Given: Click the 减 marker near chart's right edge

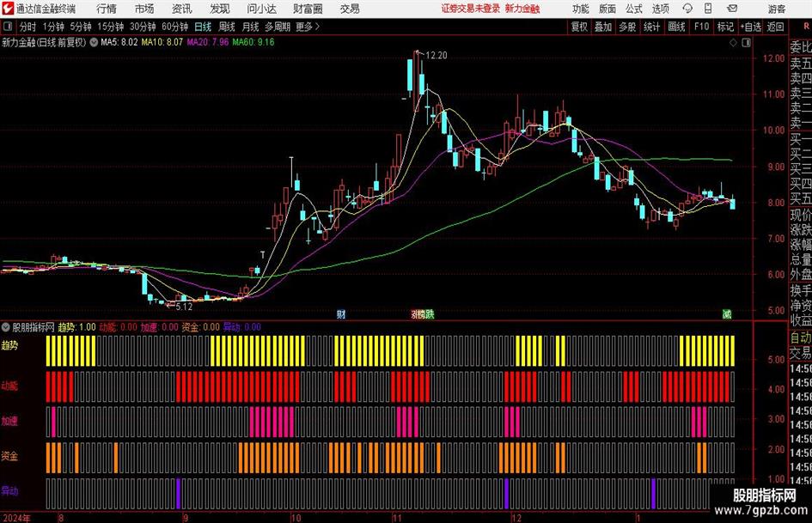Looking at the screenshot, I should pyautogui.click(x=727, y=313).
